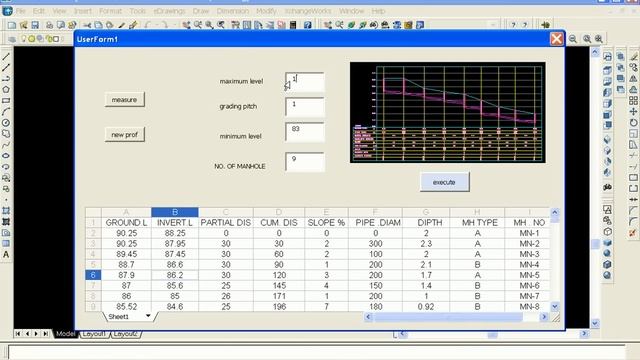Click the spreadsheet horizontal scroll right arrow

click(544, 317)
